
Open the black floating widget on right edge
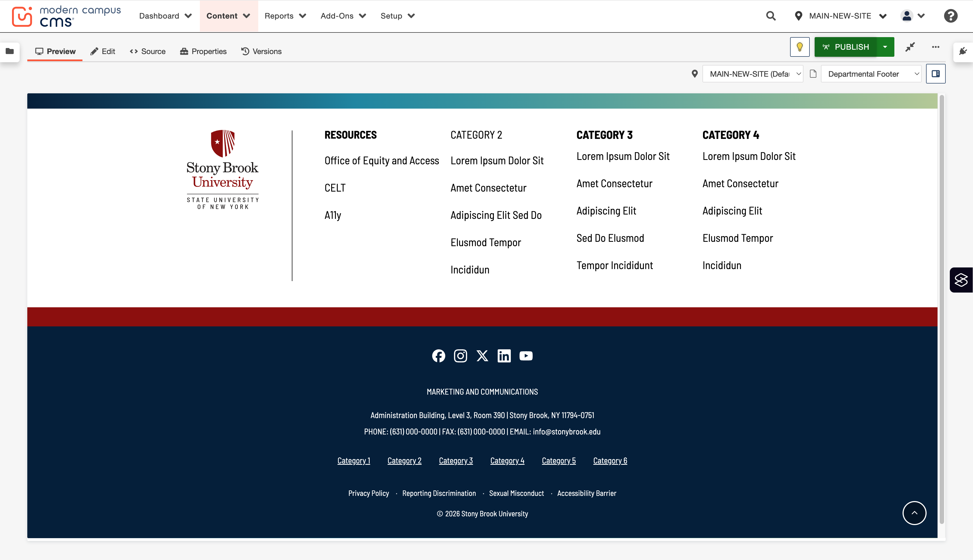coord(961,280)
